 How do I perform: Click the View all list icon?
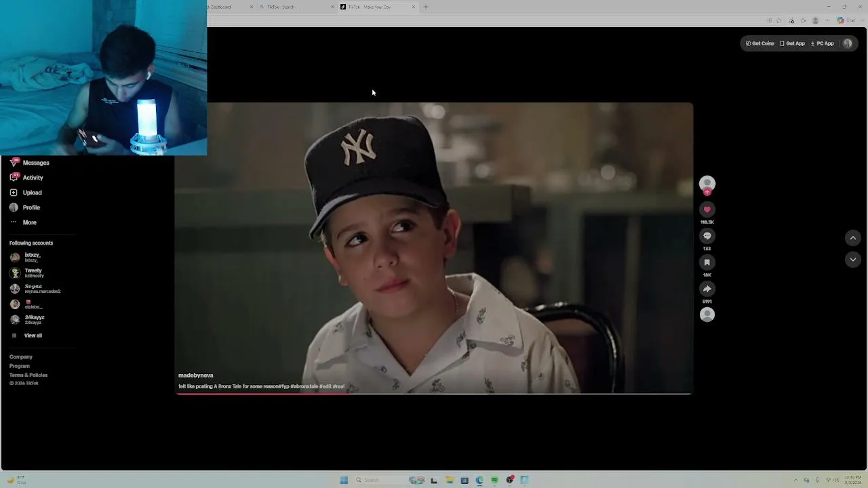(14, 335)
